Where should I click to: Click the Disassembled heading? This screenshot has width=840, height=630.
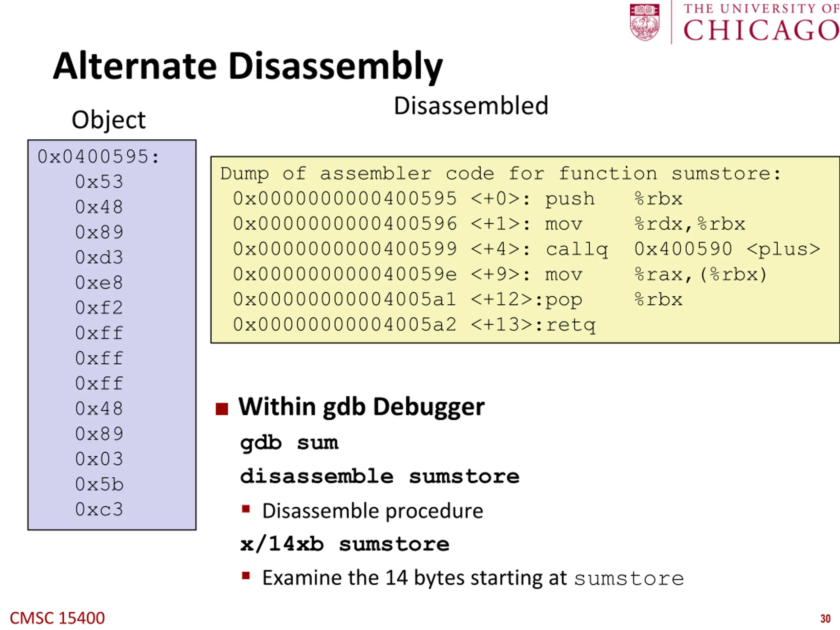tap(471, 106)
